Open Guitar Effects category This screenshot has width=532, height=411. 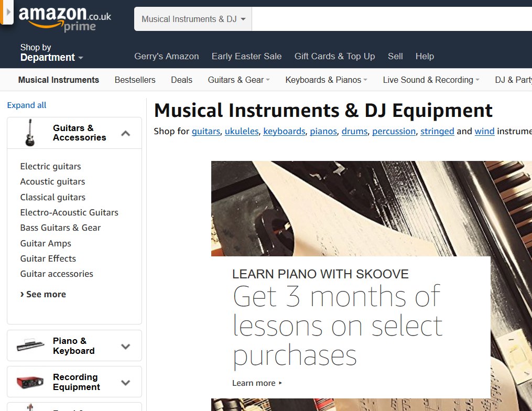48,258
